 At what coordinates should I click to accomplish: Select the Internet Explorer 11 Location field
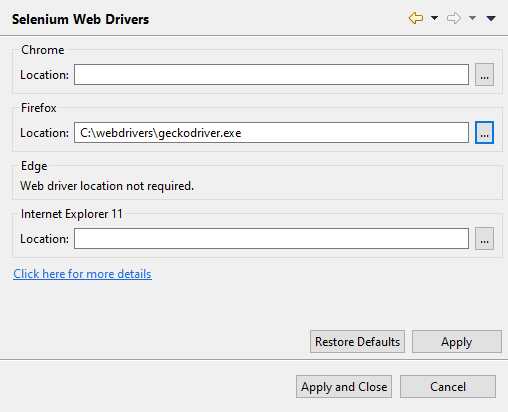click(x=271, y=239)
